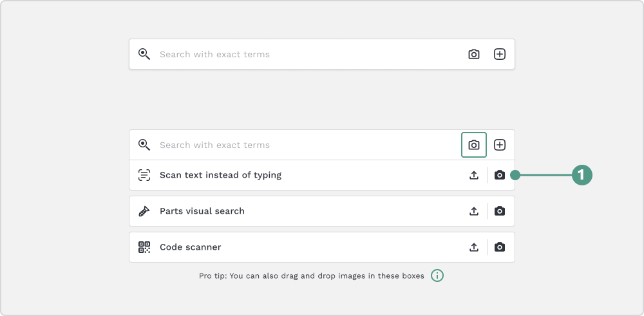Select the Code scanner option

tap(321, 248)
